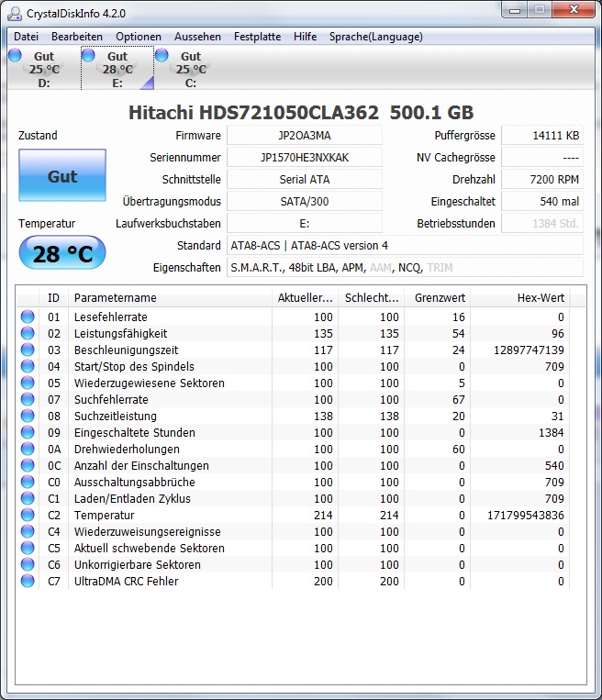
Task: Open the Festplatte menu
Action: (257, 37)
